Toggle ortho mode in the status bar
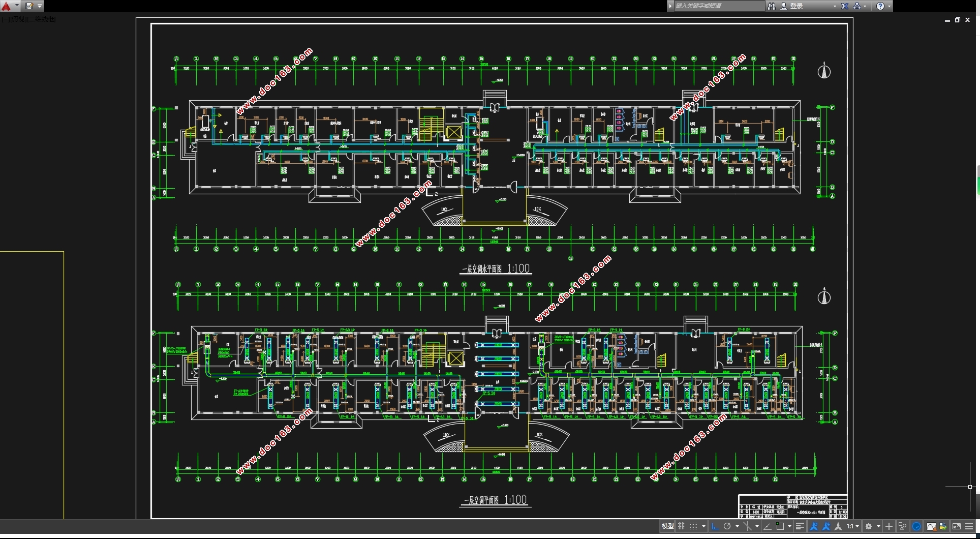The image size is (980, 539). (x=715, y=526)
